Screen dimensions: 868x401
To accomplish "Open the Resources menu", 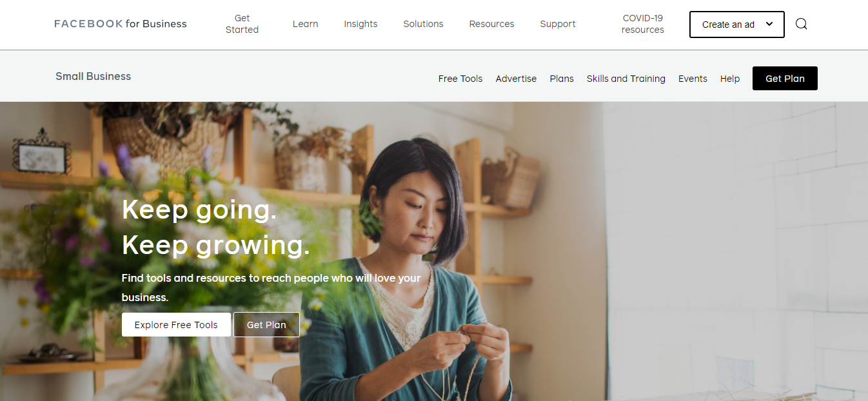I will (491, 24).
